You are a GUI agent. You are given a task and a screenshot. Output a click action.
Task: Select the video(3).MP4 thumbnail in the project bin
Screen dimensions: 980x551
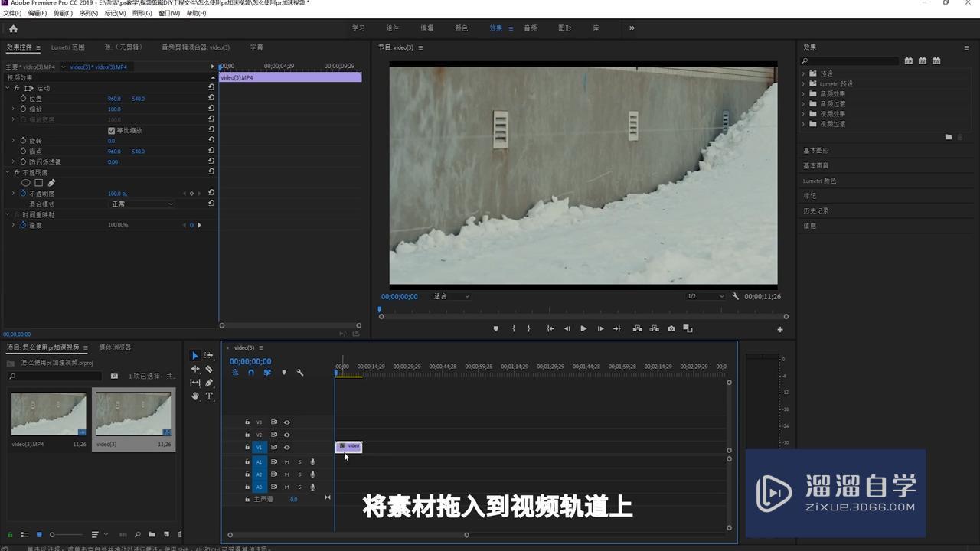pos(48,415)
